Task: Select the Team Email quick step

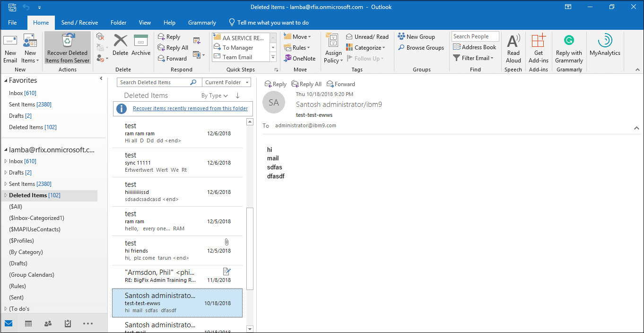Action: [241, 57]
